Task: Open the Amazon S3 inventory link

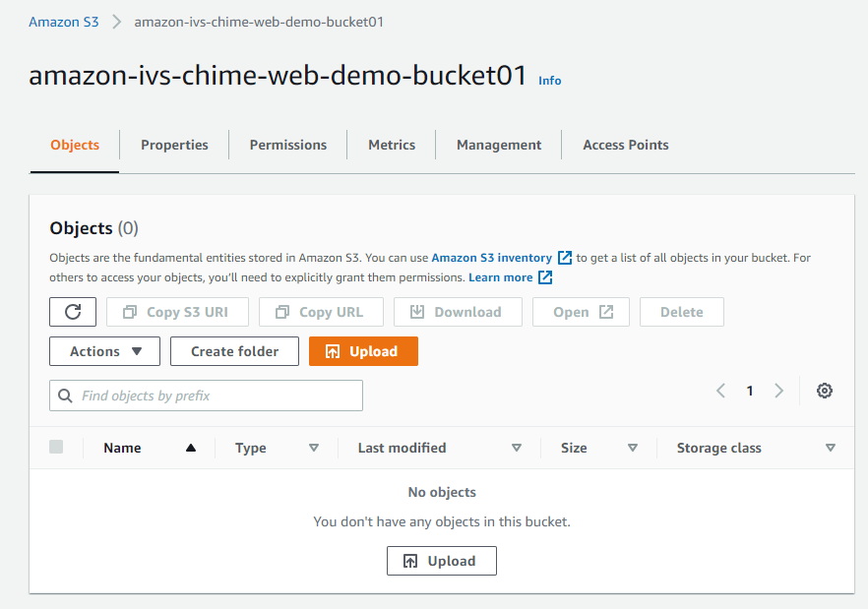Action: (x=492, y=258)
